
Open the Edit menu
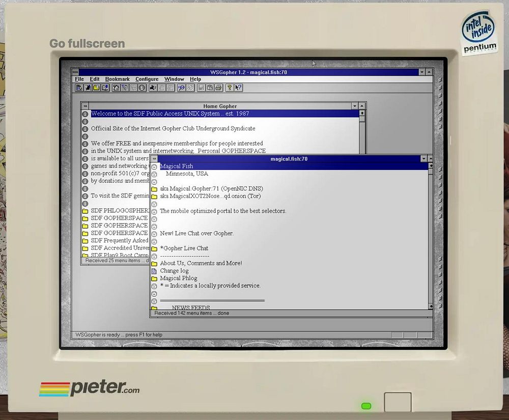pyautogui.click(x=95, y=79)
